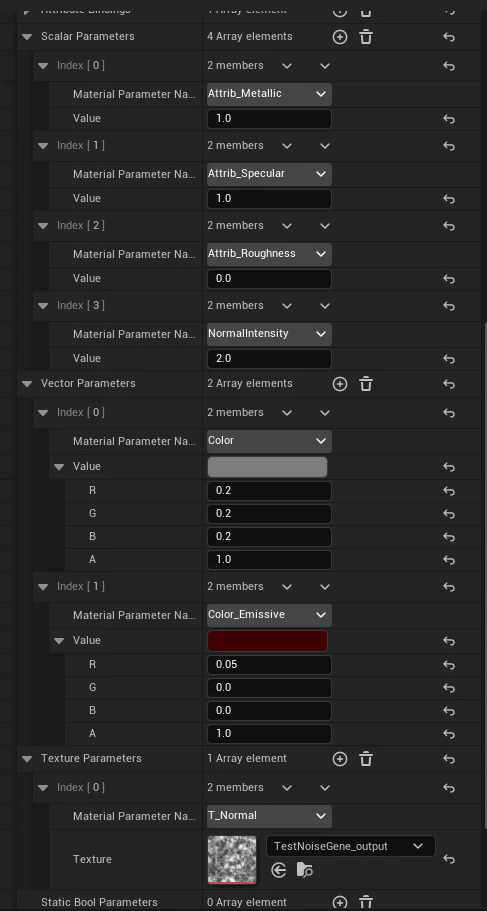Reset Attrib_Roughness Value to default

click(x=449, y=279)
